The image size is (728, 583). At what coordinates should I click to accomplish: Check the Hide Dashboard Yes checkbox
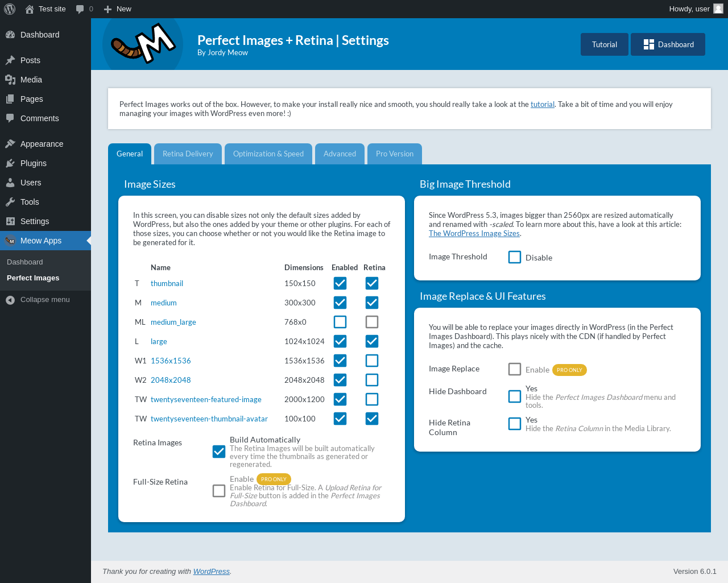[515, 396]
